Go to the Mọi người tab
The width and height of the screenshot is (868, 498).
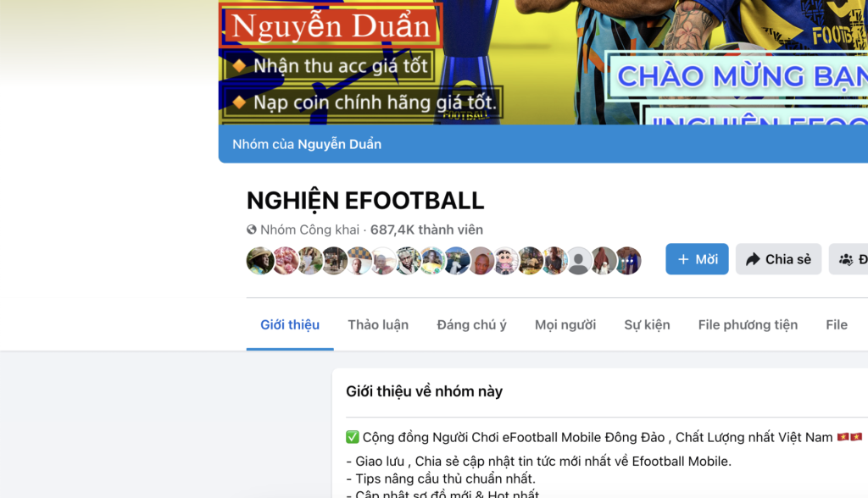(x=565, y=325)
